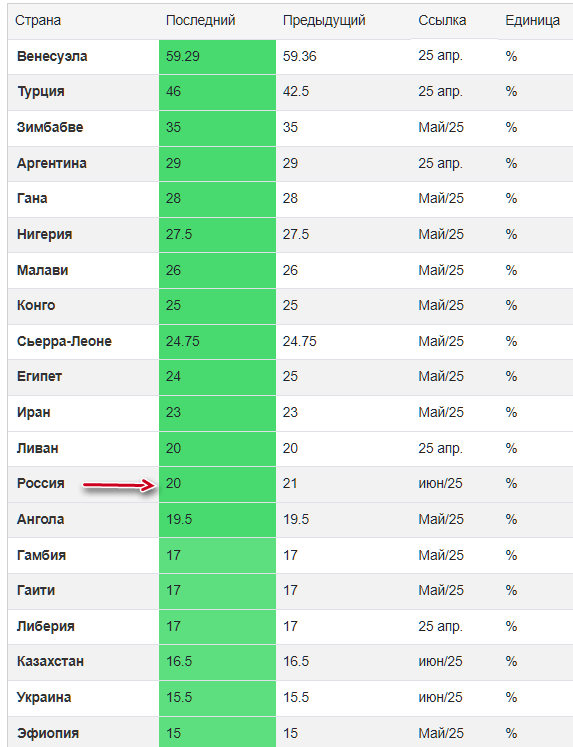This screenshot has width=573, height=747.
Task: Click the Сьерра-Леоне country name
Action: click(64, 341)
